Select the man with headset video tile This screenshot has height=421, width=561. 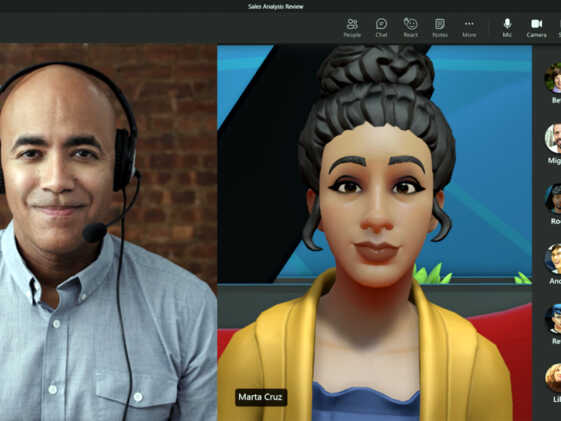pyautogui.click(x=108, y=232)
